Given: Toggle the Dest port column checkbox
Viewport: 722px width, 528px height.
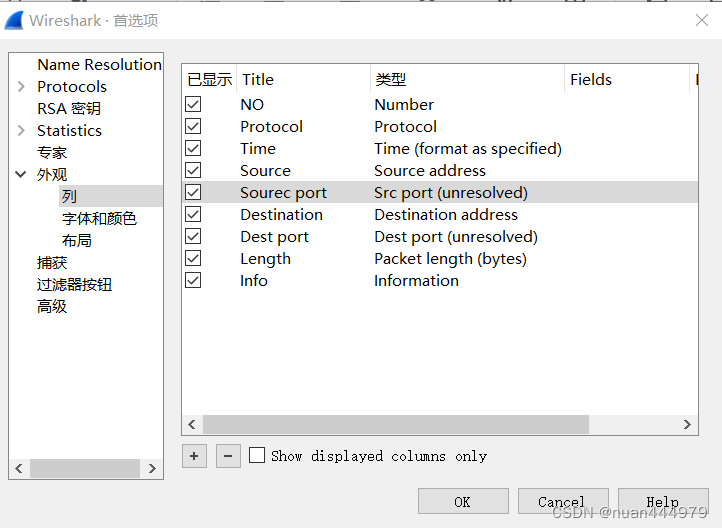Looking at the screenshot, I should pyautogui.click(x=193, y=236).
